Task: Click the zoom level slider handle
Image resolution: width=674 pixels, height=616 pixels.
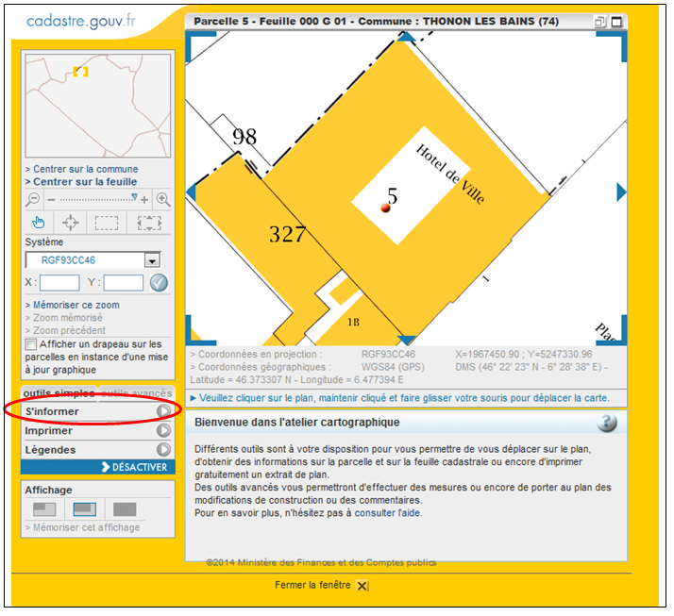Action: 134,198
